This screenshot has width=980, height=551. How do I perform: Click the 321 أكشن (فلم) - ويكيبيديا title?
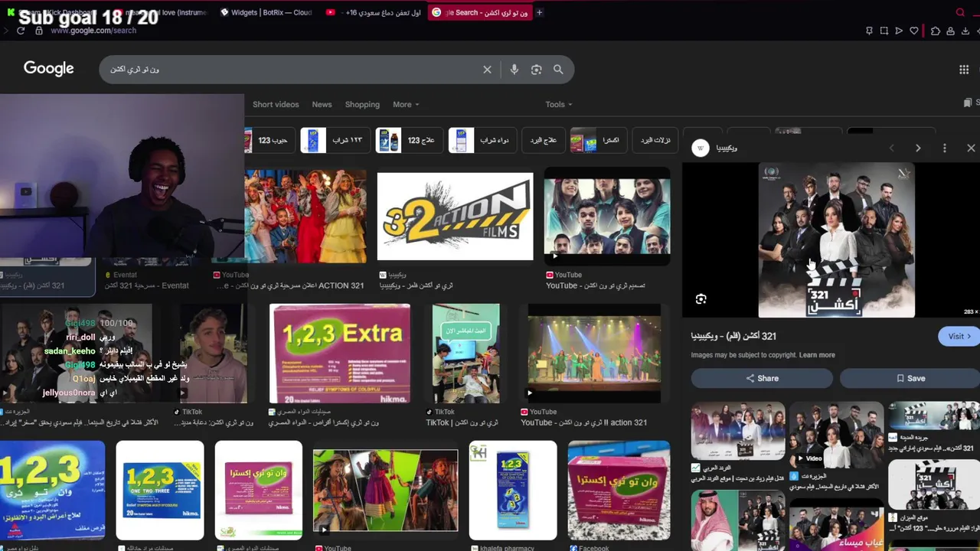(733, 336)
